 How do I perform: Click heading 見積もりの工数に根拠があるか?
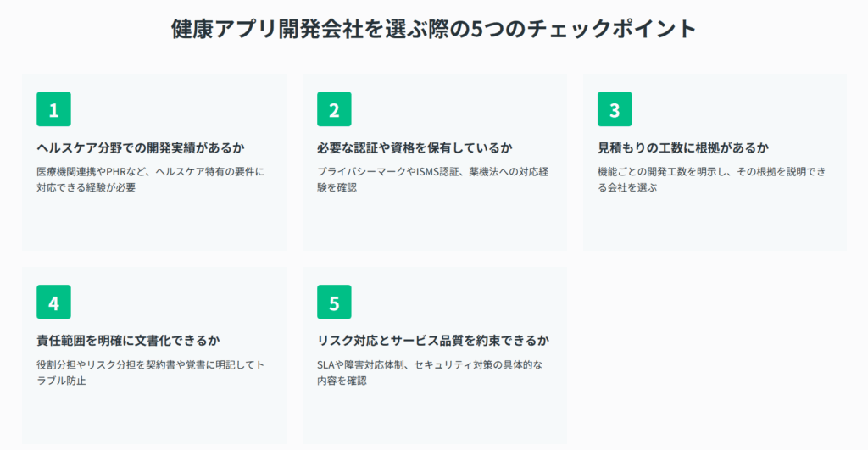[683, 147]
